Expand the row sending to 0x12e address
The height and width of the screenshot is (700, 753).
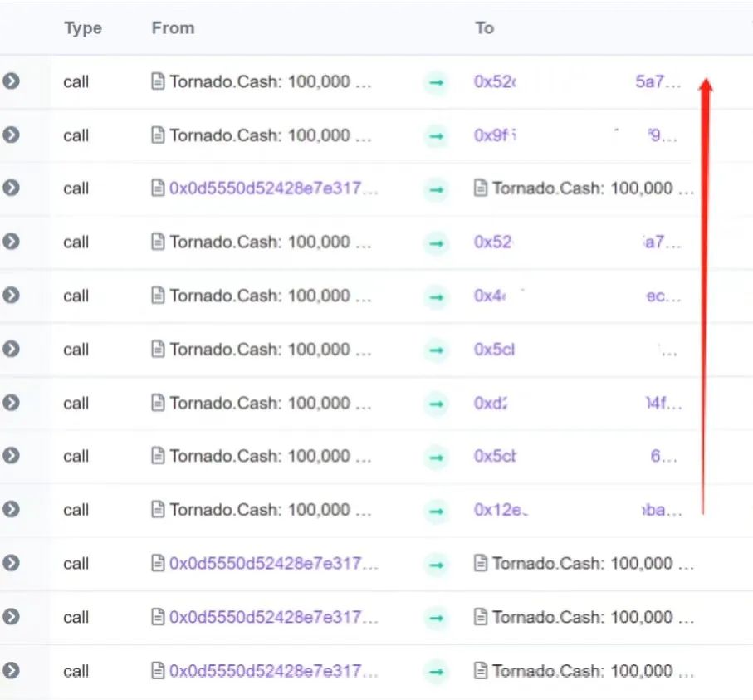[x=11, y=510]
